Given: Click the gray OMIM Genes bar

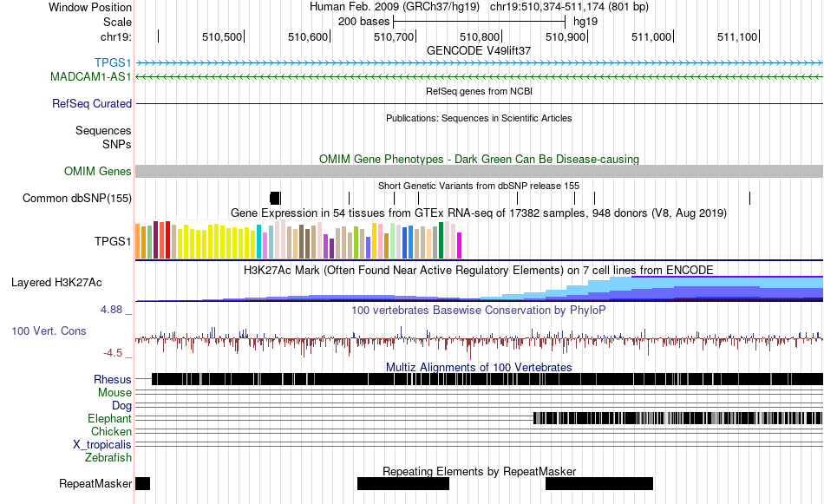Looking at the screenshot, I should 480,172.
